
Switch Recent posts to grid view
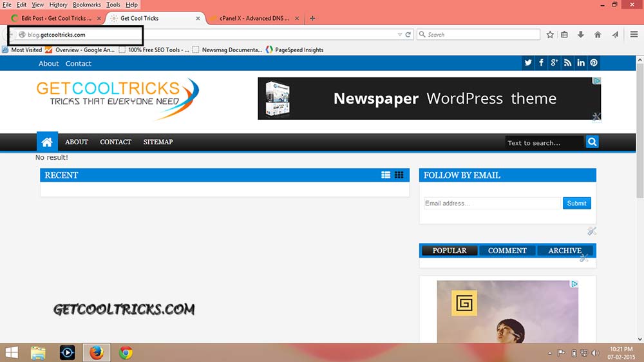[399, 175]
